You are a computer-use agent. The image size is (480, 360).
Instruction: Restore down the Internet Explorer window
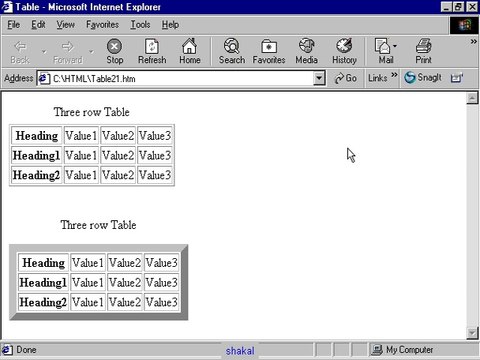pyautogui.click(x=459, y=7)
